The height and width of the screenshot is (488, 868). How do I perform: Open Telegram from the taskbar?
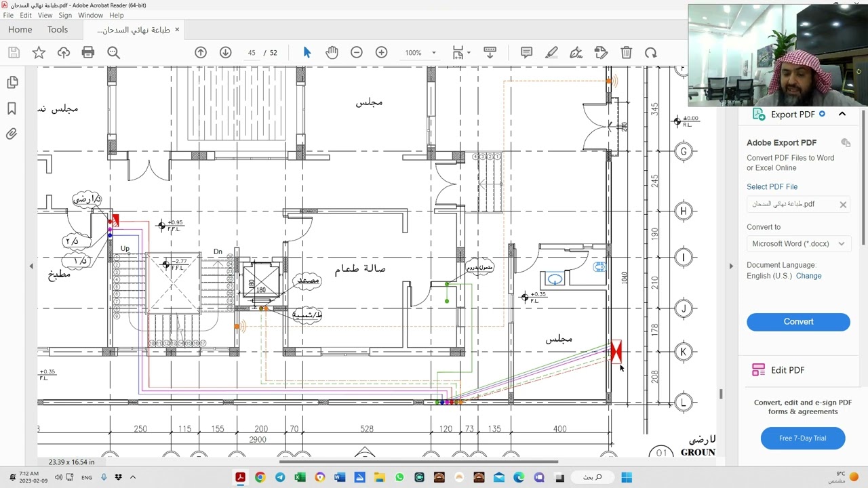(280, 477)
